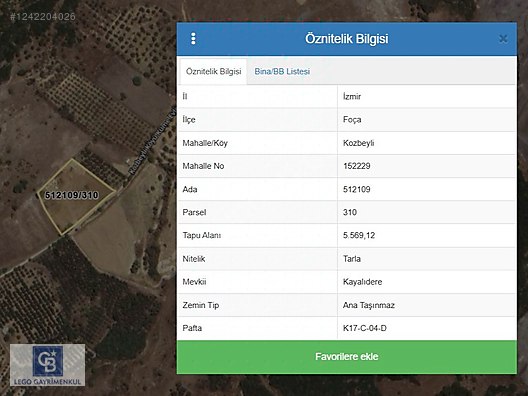Select the Ada value 512109
Viewport: 528px width, 396px height.
(x=357, y=189)
